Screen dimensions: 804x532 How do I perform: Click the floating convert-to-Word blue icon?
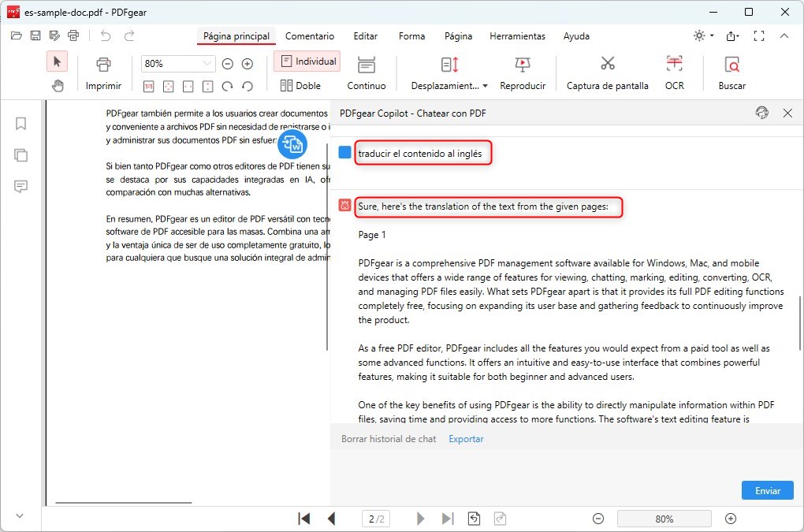pyautogui.click(x=292, y=144)
